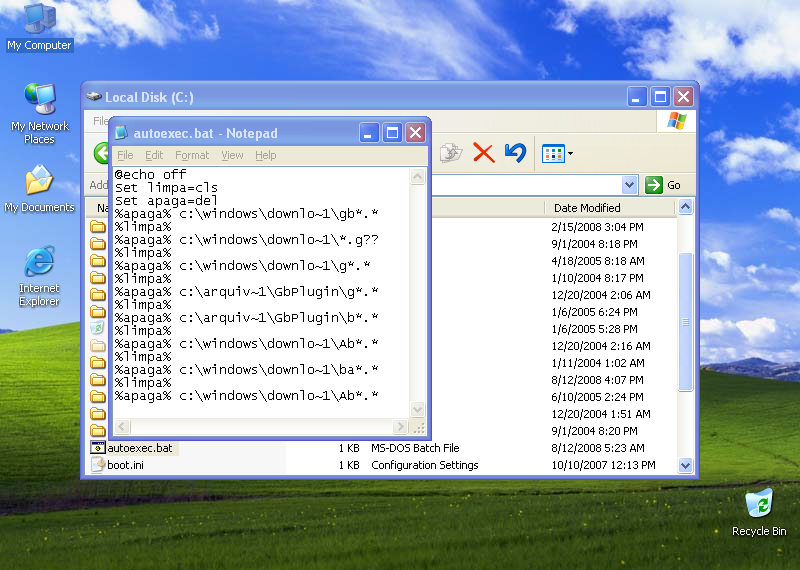The image size is (800, 570).
Task: Close the Local Disk (C:) window
Action: 684,96
